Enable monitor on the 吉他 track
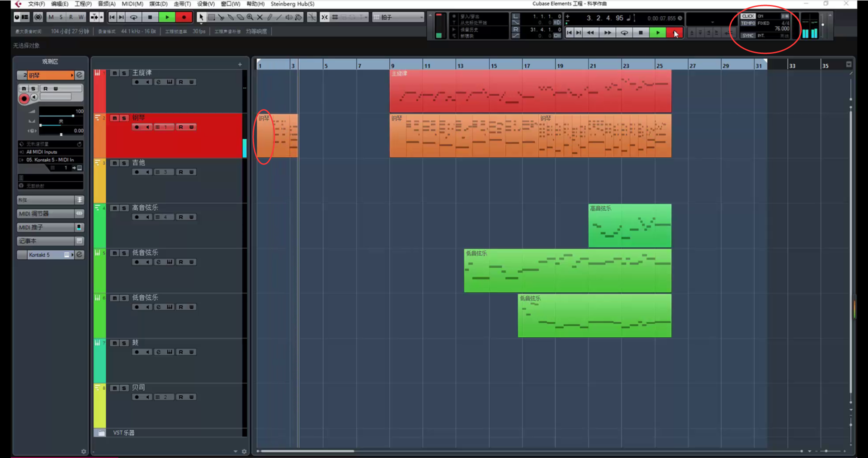Image resolution: width=868 pixels, height=458 pixels. pyautogui.click(x=147, y=172)
